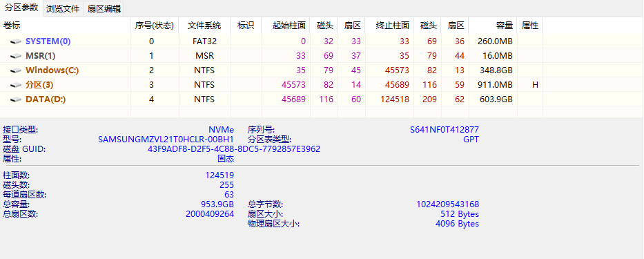Image resolution: width=644 pixels, height=259 pixels.
Task: Click the MSR file system cell
Action: [204, 56]
